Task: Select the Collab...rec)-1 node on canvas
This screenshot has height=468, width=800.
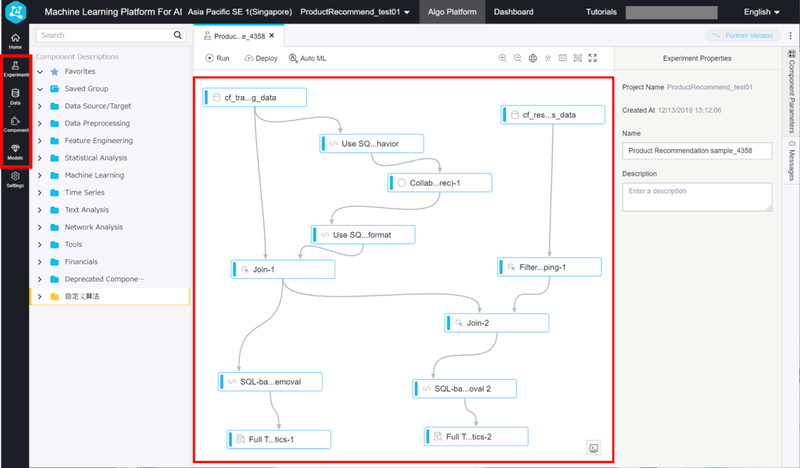Action: 428,183
